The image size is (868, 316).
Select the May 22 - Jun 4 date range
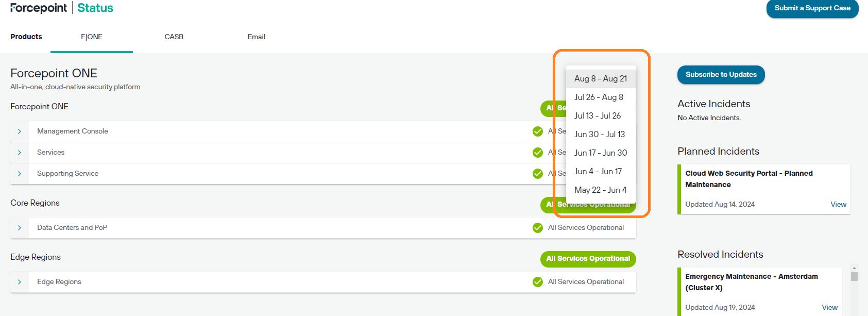(601, 190)
